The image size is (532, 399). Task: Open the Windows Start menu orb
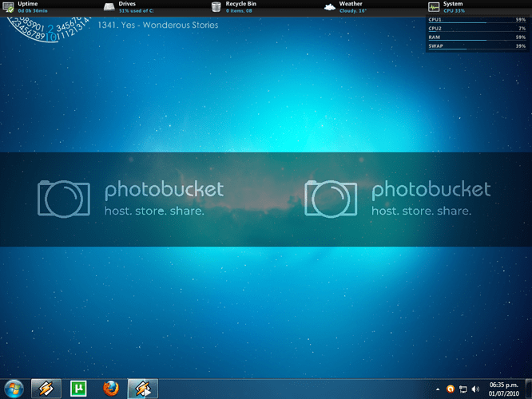click(14, 389)
